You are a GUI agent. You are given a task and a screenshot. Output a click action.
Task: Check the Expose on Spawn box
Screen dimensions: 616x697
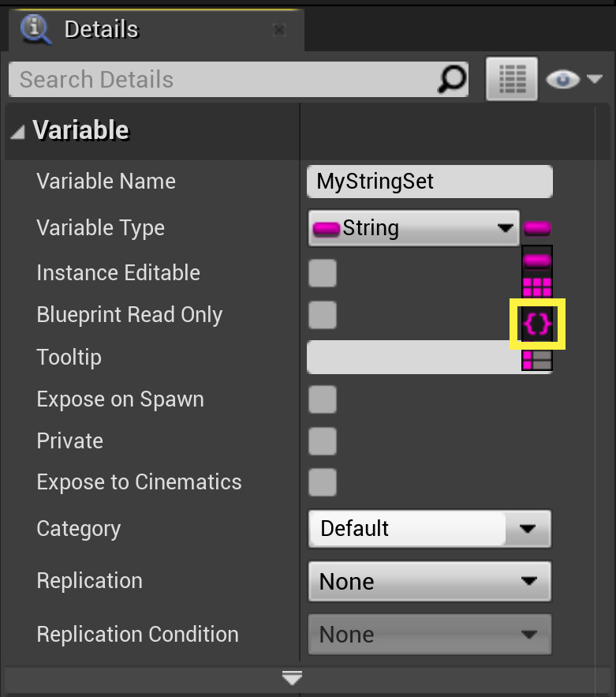pos(323,399)
